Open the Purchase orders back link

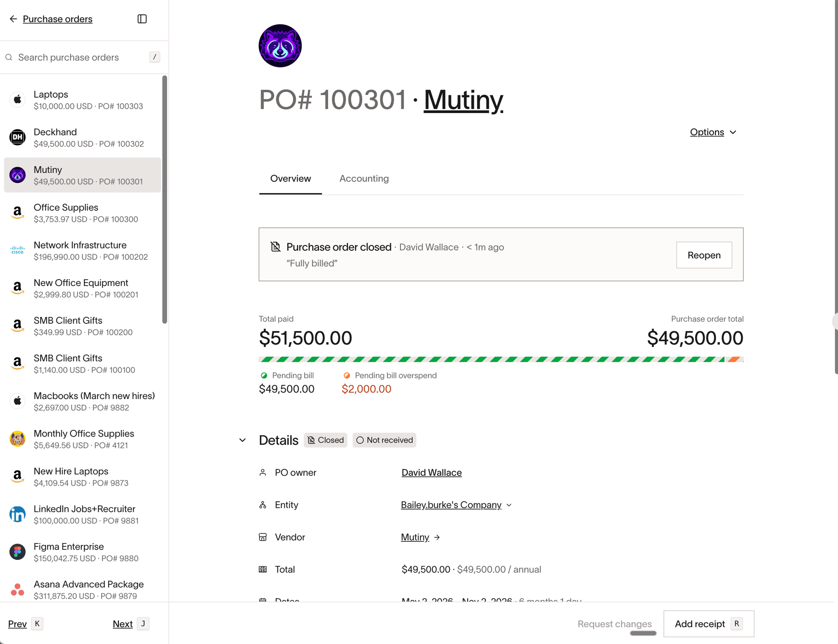(57, 19)
